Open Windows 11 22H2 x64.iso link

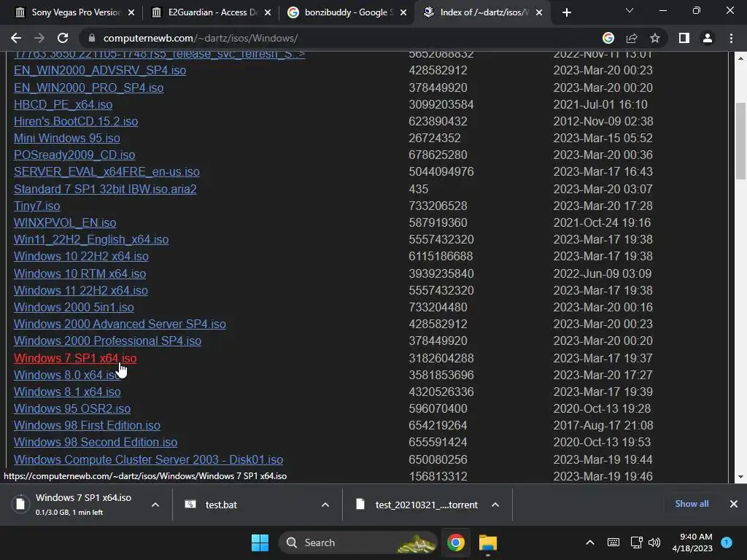80,290
